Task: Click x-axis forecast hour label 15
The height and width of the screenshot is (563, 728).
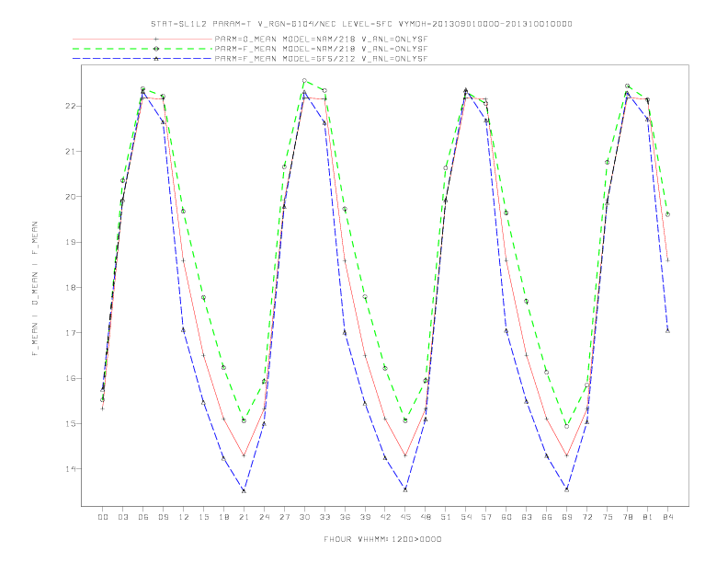Action: [x=203, y=517]
